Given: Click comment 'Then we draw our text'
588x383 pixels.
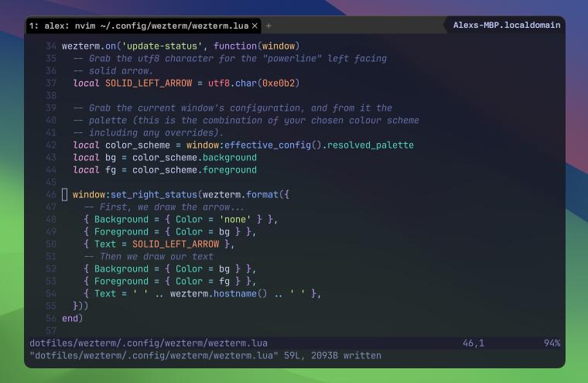Looking at the screenshot, I should 149,257.
